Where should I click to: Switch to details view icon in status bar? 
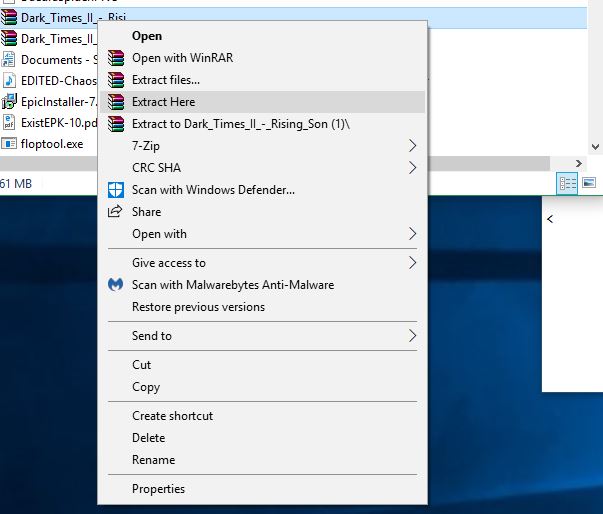click(568, 183)
